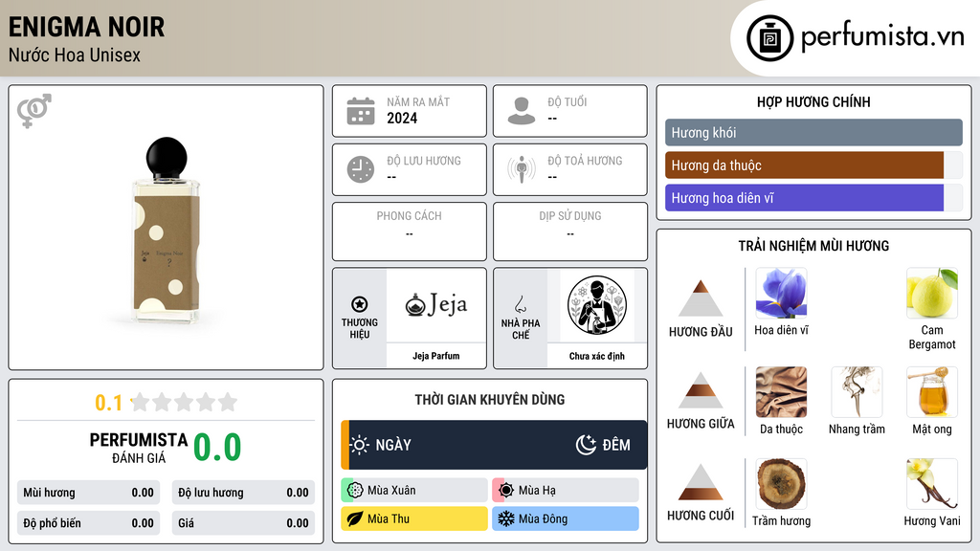980x551 pixels.
Task: Click the five-star rating row
Action: [185, 403]
